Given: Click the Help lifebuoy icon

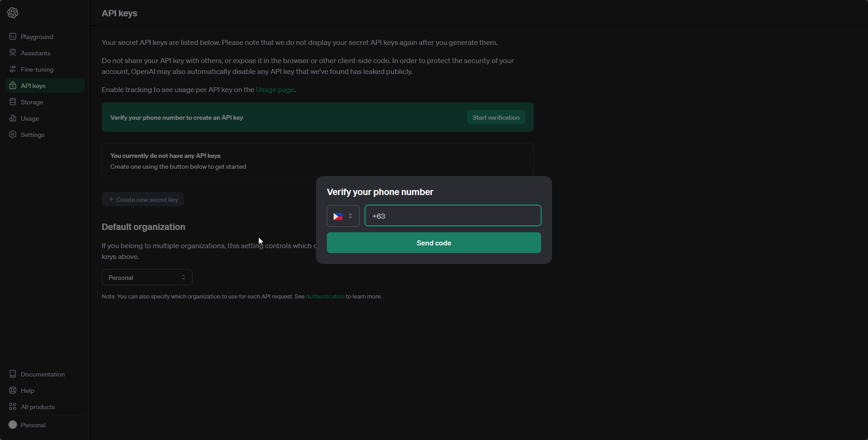Looking at the screenshot, I should [13, 390].
